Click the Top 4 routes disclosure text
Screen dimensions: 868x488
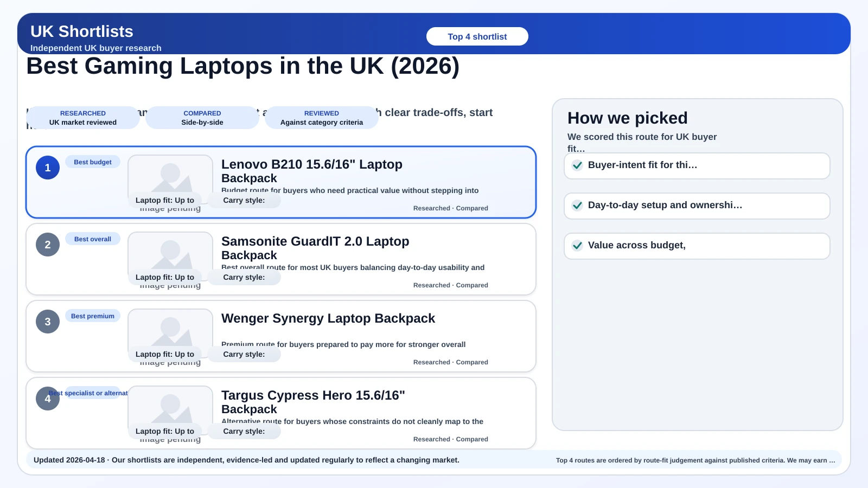(695, 460)
